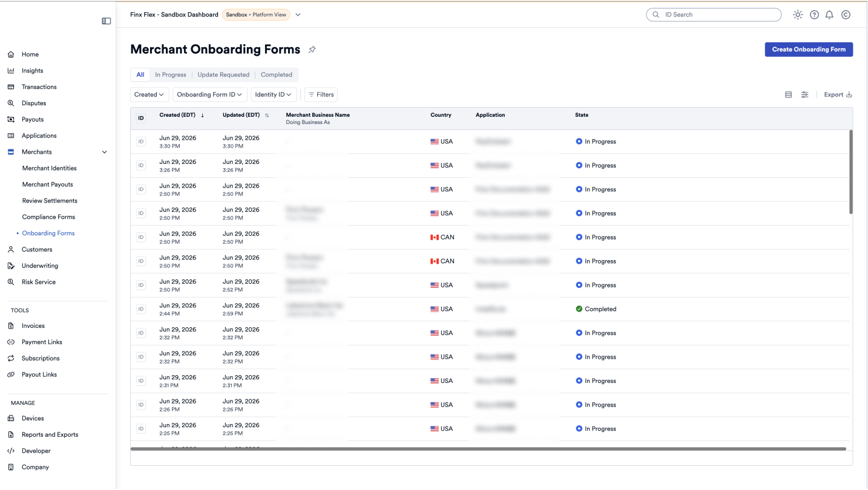Open Compliance Forms submenu item

pyautogui.click(x=48, y=217)
